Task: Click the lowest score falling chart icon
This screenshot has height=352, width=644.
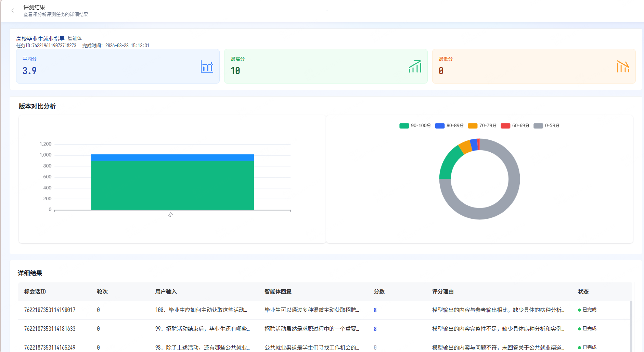Action: pos(623,66)
